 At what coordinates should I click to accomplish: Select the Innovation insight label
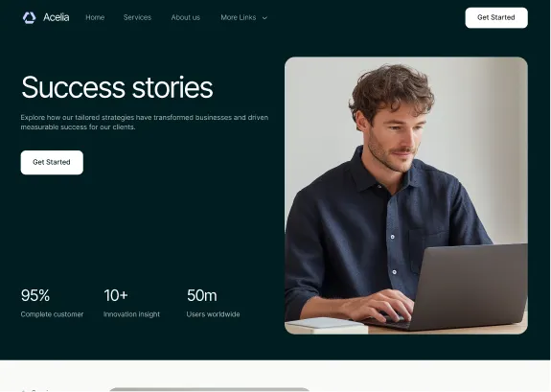[x=131, y=314]
